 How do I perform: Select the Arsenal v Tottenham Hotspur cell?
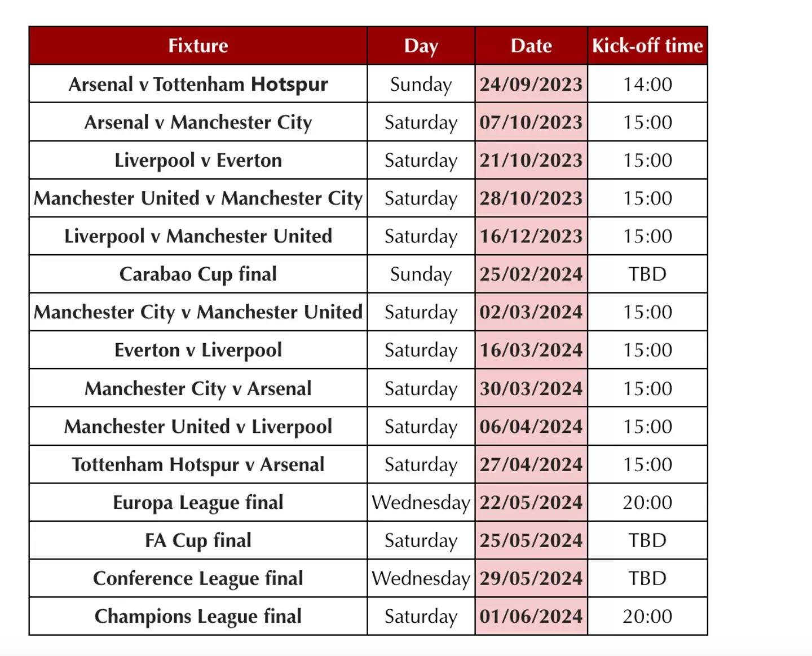198,84
